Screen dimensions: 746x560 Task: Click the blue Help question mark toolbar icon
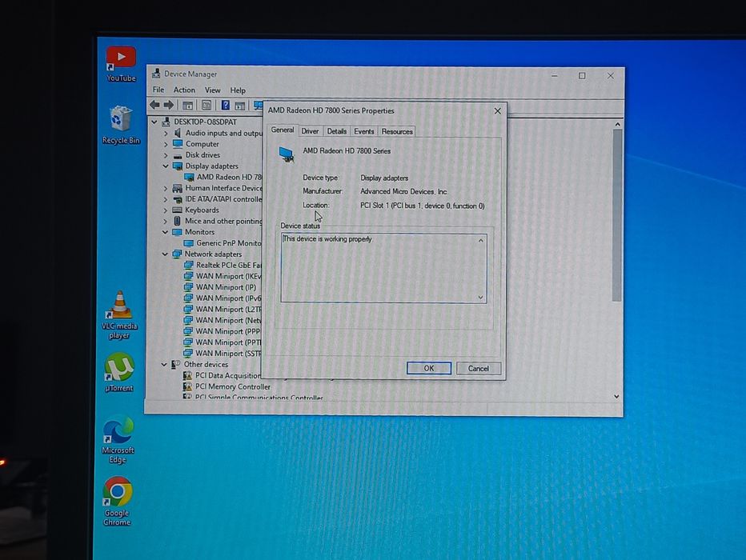coord(226,105)
